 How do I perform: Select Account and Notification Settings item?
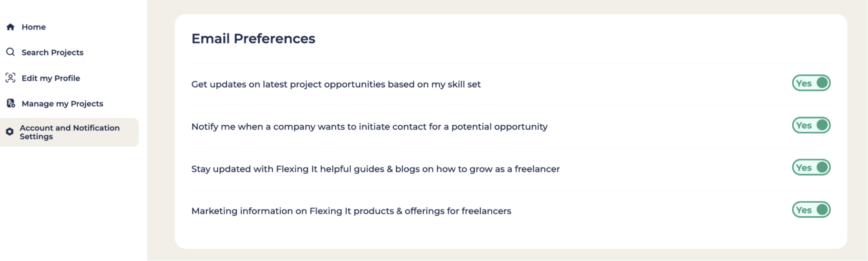tap(70, 132)
